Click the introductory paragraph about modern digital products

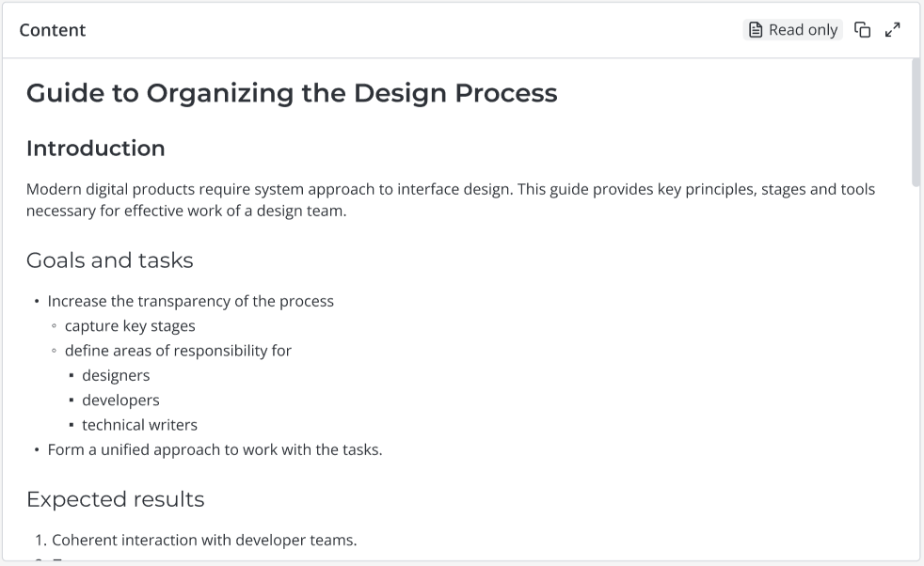(x=451, y=200)
